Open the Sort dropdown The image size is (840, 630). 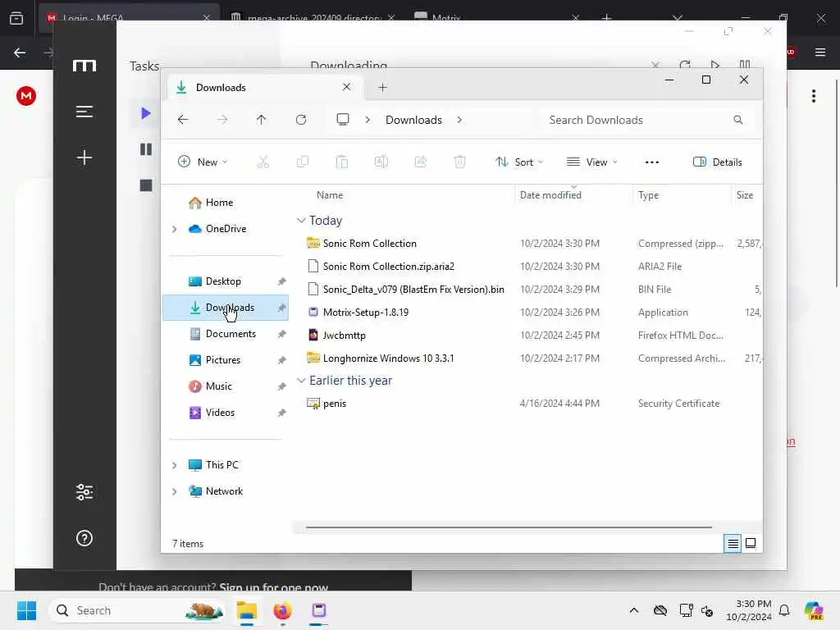(519, 162)
